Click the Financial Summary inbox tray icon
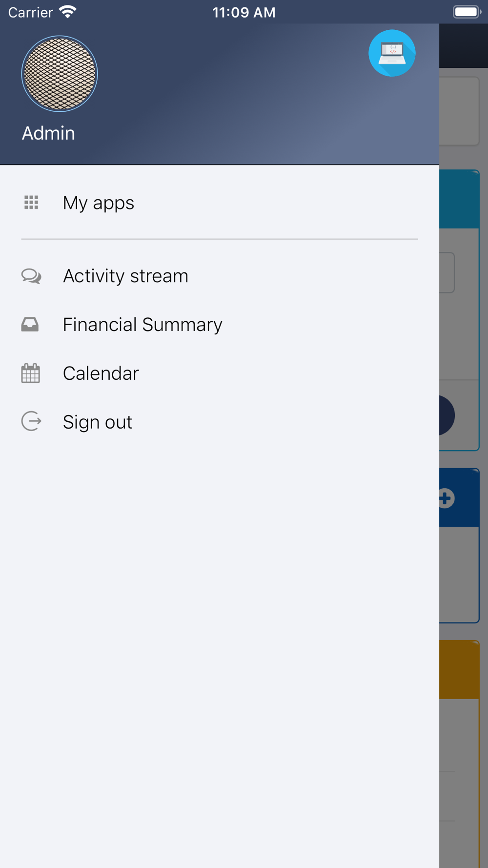Image resolution: width=488 pixels, height=868 pixels. coord(30,325)
